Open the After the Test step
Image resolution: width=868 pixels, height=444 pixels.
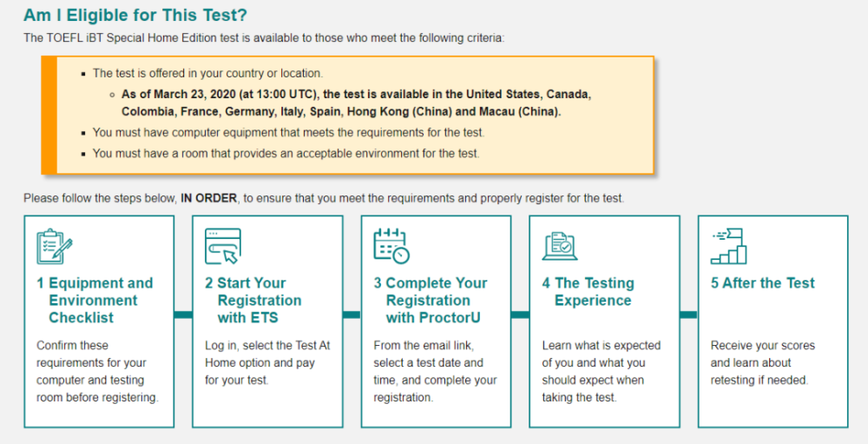[x=763, y=283]
